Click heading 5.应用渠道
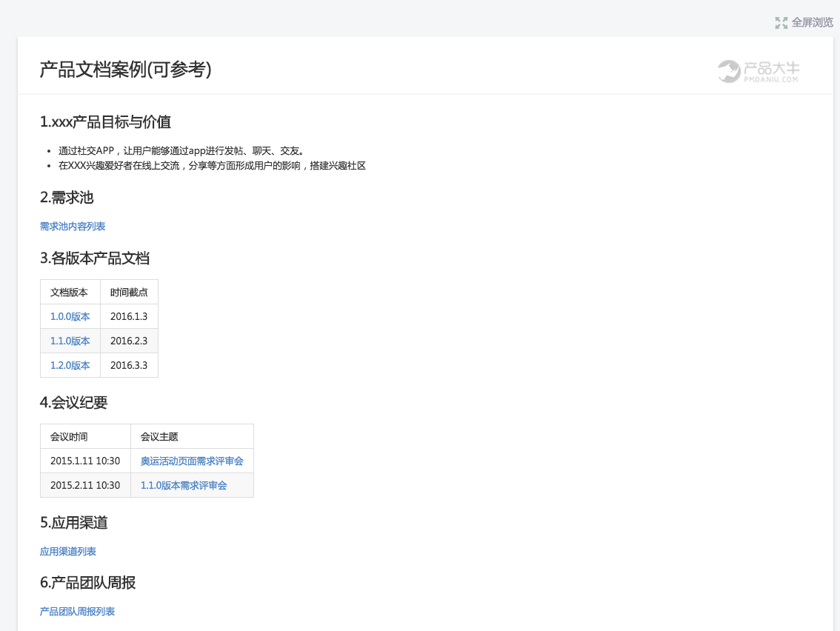Image resolution: width=840 pixels, height=631 pixels. click(x=74, y=522)
